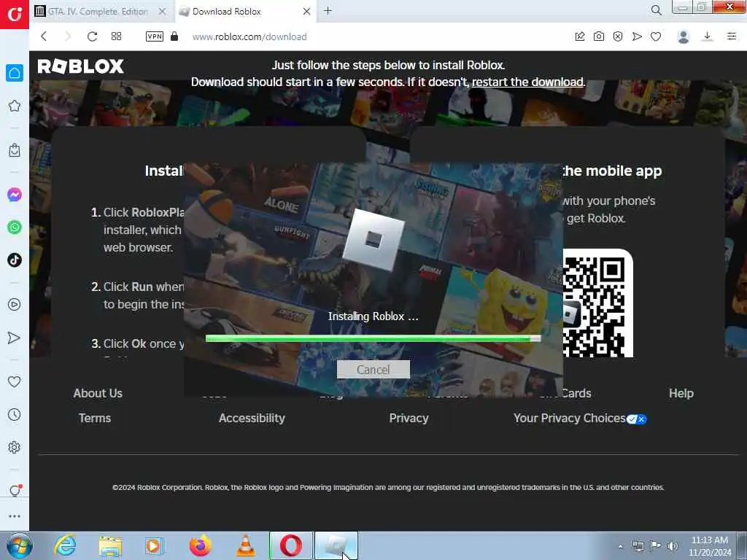This screenshot has height=560, width=747.
Task: Switch to the GTA IV Complete Edition tab
Action: (98, 12)
